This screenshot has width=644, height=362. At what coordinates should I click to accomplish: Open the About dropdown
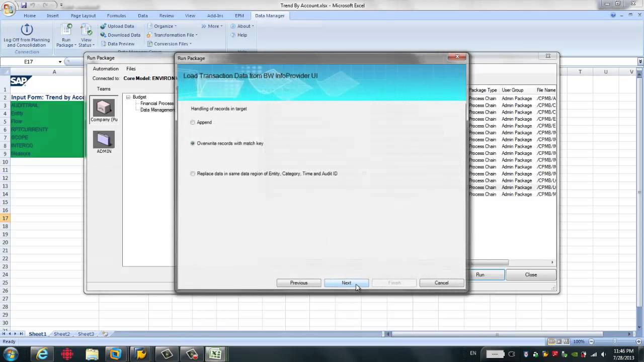tap(243, 26)
